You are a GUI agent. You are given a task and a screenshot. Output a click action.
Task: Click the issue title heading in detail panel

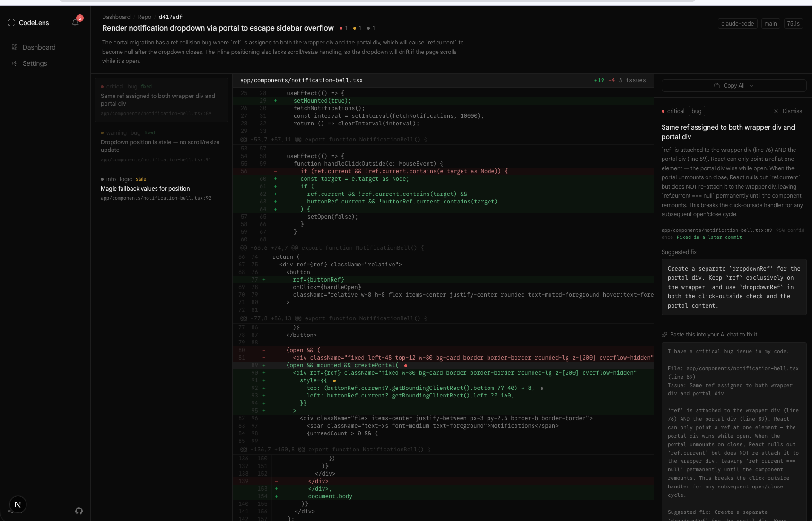(728, 132)
